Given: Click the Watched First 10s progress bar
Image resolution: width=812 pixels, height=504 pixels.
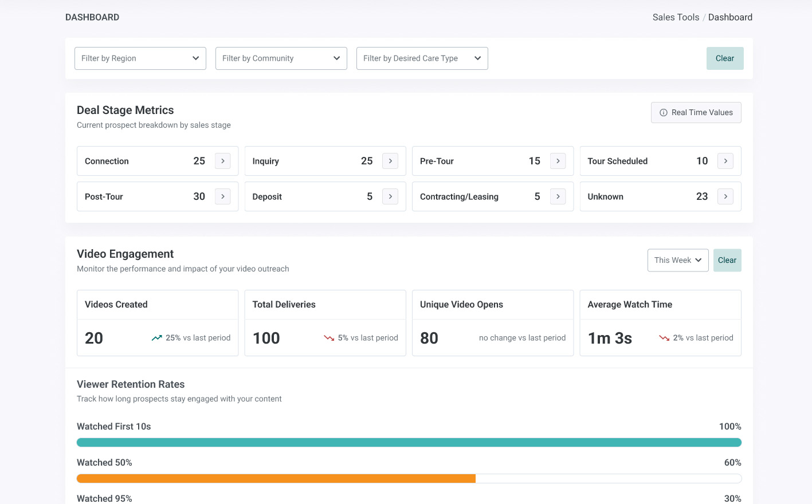Looking at the screenshot, I should point(409,442).
